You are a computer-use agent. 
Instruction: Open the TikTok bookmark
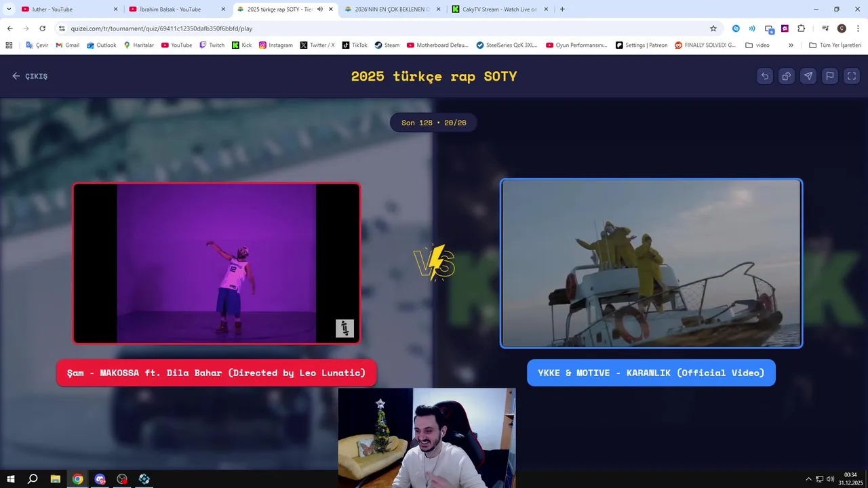coord(355,45)
